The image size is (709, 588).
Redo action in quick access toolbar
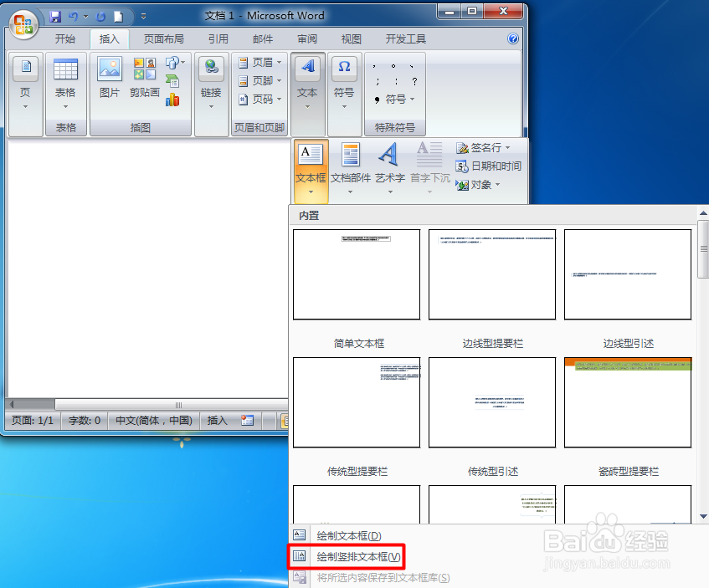point(100,17)
